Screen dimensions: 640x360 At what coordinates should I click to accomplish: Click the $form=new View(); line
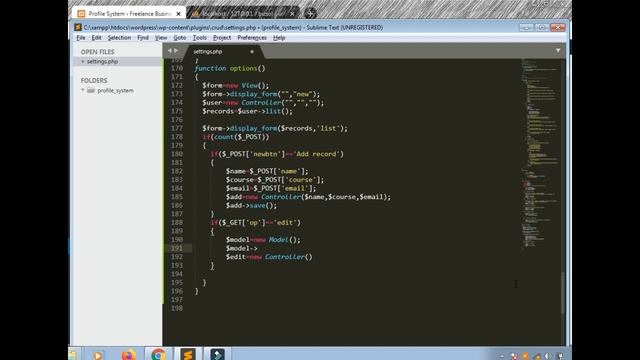(x=236, y=85)
